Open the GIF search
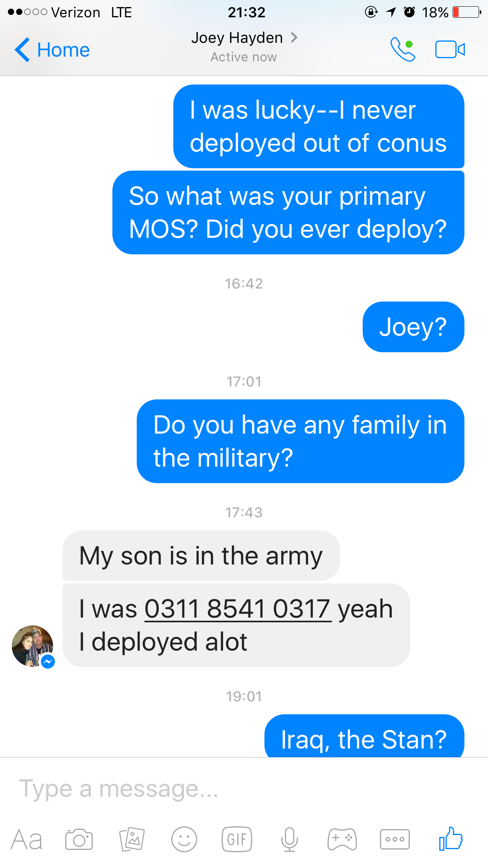The image size is (488, 868). click(x=237, y=840)
